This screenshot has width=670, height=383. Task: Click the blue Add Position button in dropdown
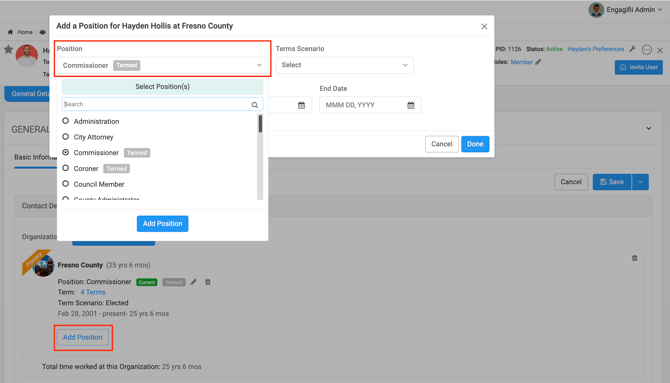point(162,224)
